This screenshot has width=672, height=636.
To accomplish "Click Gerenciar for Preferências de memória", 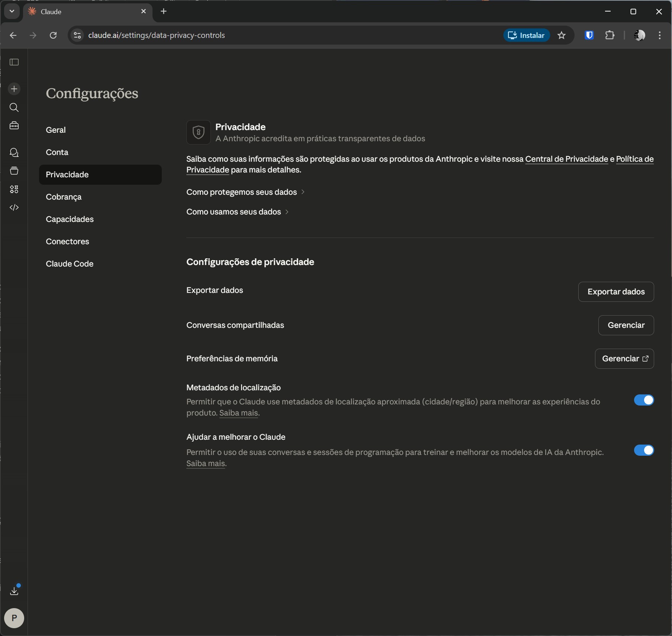I will click(624, 359).
